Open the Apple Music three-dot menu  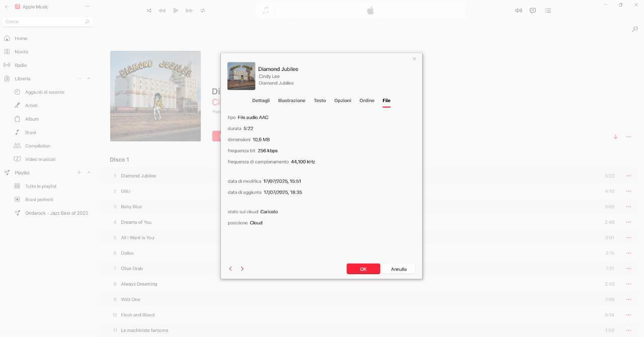click(87, 7)
